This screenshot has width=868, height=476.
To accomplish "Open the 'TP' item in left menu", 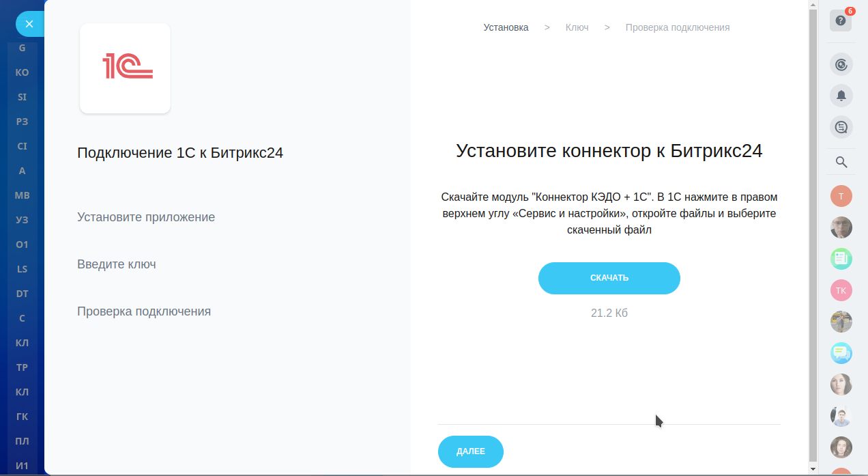I will pyautogui.click(x=23, y=367).
